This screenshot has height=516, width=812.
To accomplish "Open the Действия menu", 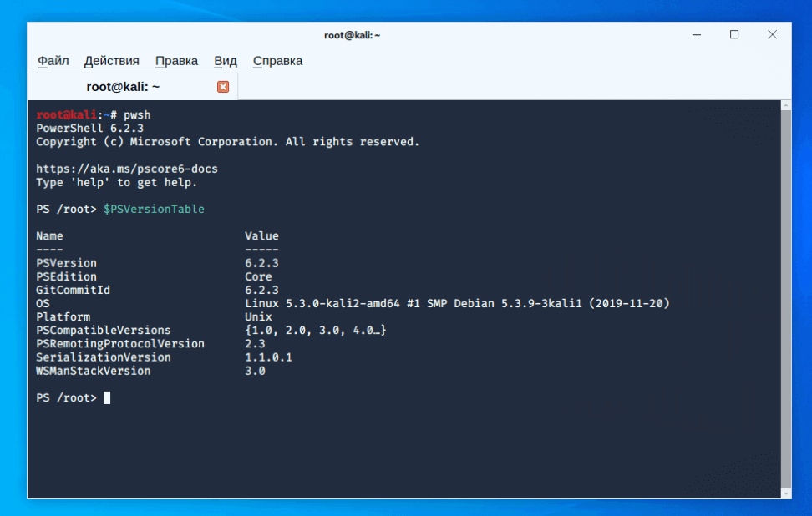I will coord(111,60).
